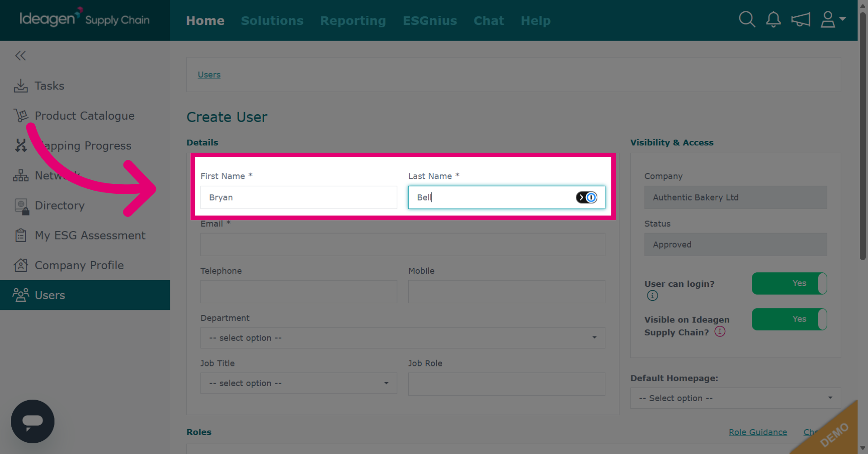Viewport: 868px width, 454px height.
Task: Click info icon under User can login
Action: (652, 295)
